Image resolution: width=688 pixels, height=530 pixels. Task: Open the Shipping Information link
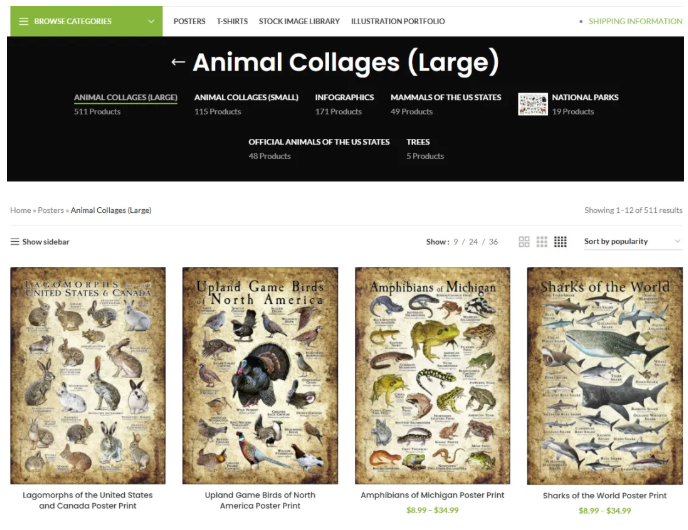[635, 21]
